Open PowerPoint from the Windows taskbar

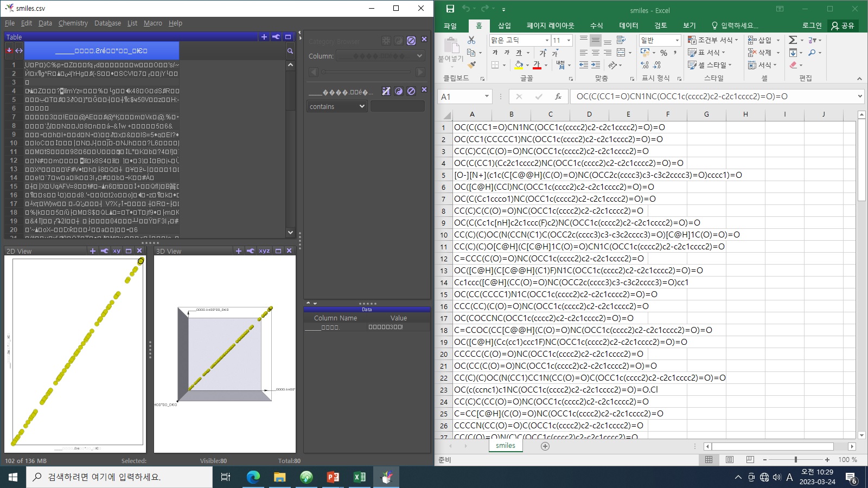point(333,477)
